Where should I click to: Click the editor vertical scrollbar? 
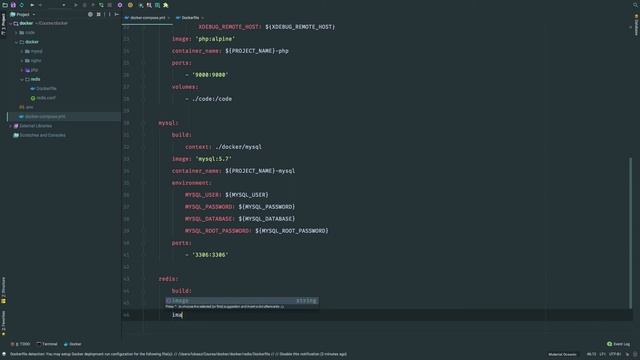630,233
